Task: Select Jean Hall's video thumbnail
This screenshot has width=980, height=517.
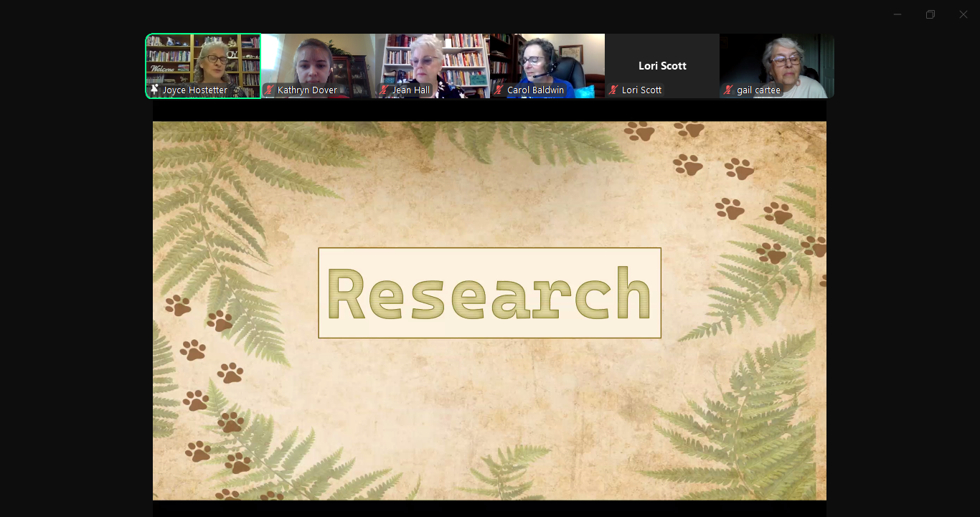Action: [433, 61]
